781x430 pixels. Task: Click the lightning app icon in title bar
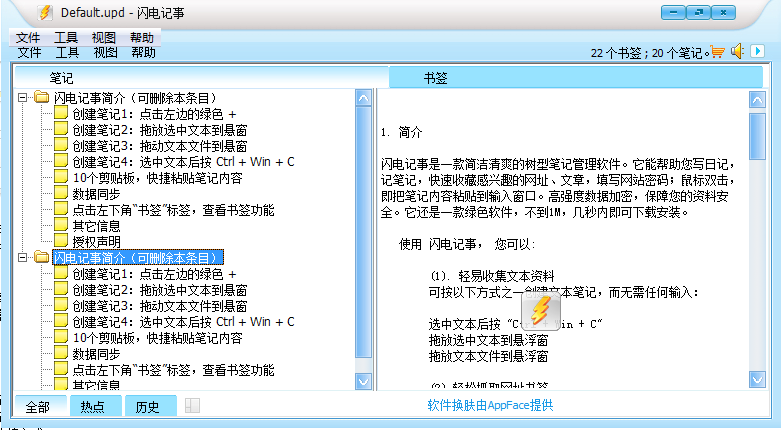coord(44,13)
